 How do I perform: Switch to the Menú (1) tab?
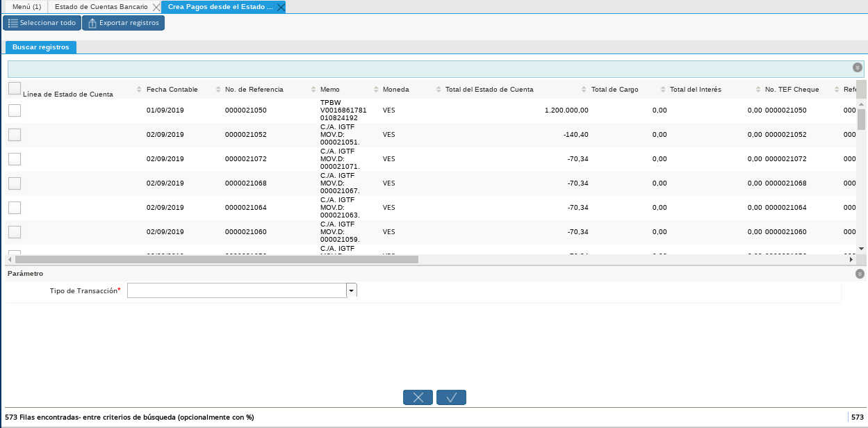tap(27, 7)
